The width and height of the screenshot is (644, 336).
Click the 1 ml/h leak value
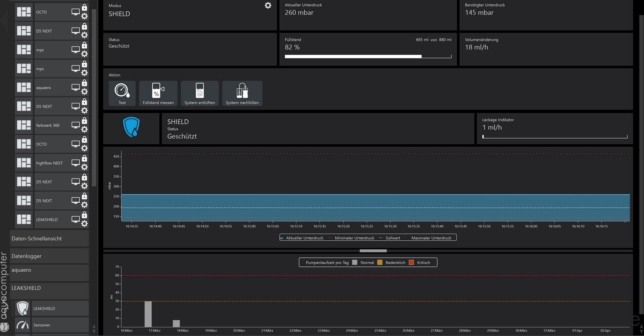click(492, 127)
